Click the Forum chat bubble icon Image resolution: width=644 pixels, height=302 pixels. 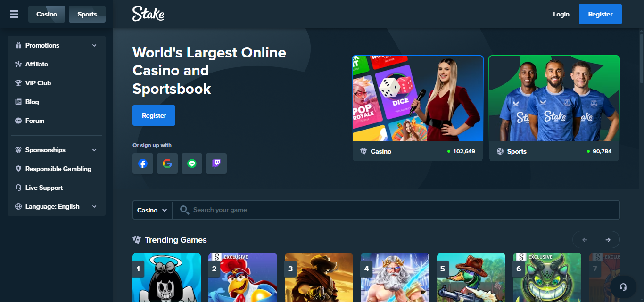[18, 121]
